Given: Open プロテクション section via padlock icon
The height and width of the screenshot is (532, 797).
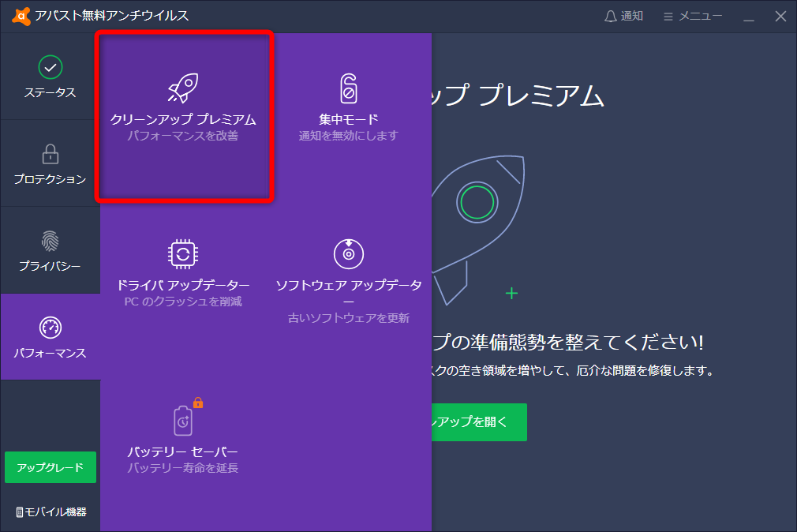Looking at the screenshot, I should tap(50, 155).
